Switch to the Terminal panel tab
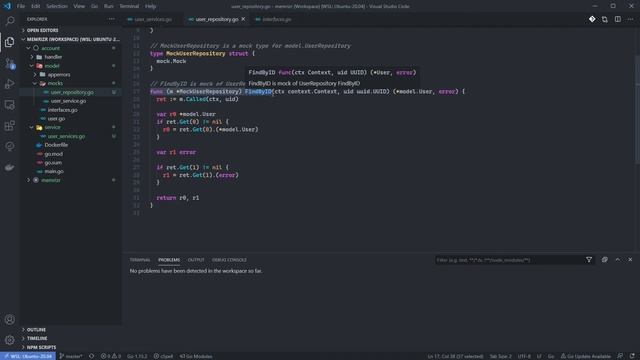Image resolution: width=640 pixels, height=360 pixels. (x=140, y=260)
